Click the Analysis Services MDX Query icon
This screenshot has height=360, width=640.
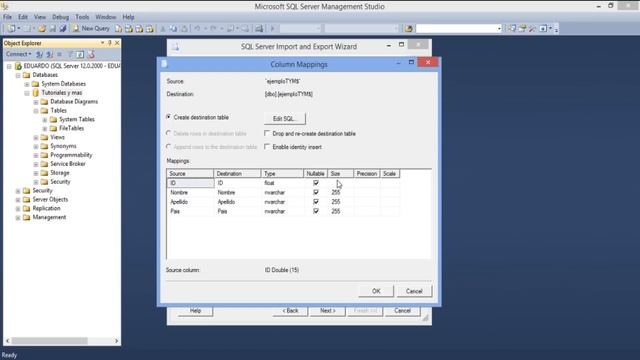pyautogui.click(x=129, y=29)
